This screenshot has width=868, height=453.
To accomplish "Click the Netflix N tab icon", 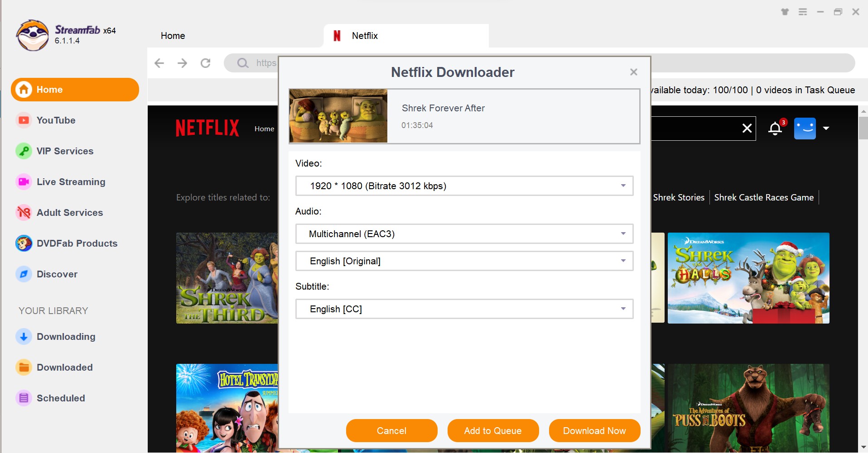I will coord(337,36).
